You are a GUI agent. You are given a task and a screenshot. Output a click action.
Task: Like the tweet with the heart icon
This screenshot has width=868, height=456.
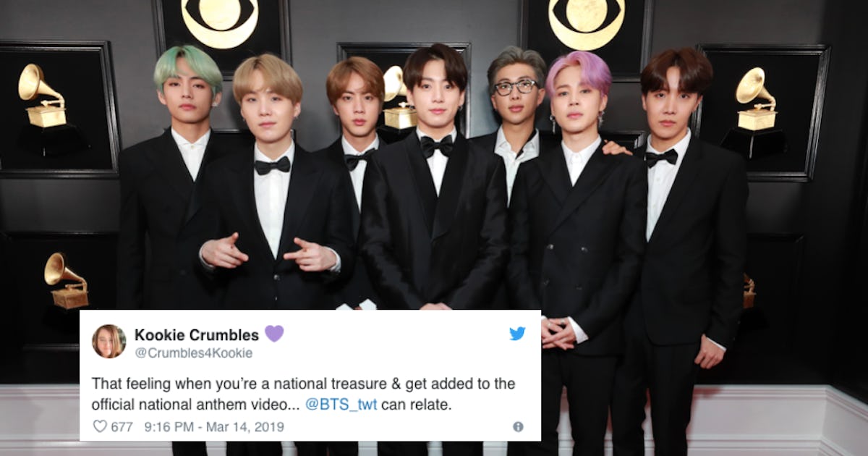(101, 426)
